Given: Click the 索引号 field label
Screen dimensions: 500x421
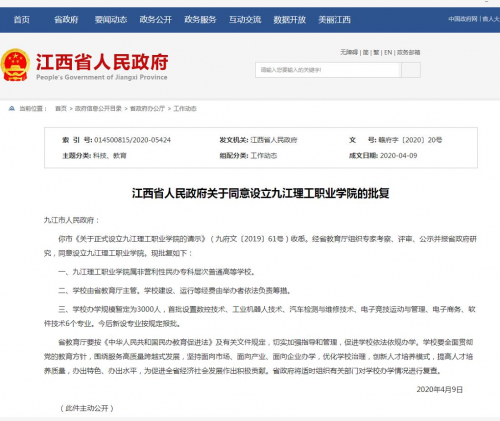Looking at the screenshot, I should pyautogui.click(x=77, y=140).
